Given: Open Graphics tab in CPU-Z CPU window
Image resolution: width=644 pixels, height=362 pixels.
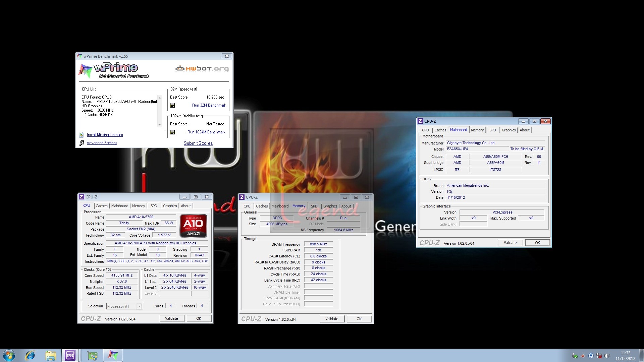Looking at the screenshot, I should 170,206.
